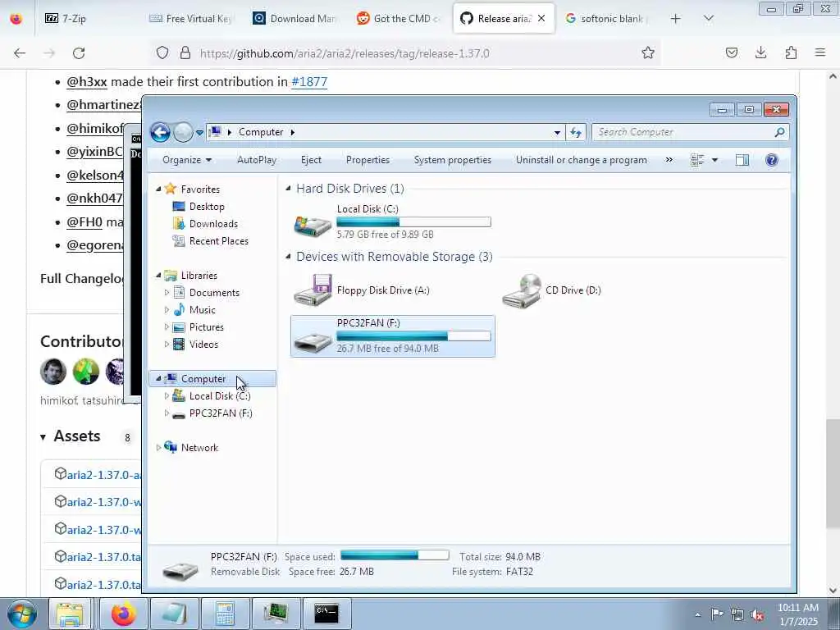
Task: Click the Firefox back arrow
Action: 20,52
